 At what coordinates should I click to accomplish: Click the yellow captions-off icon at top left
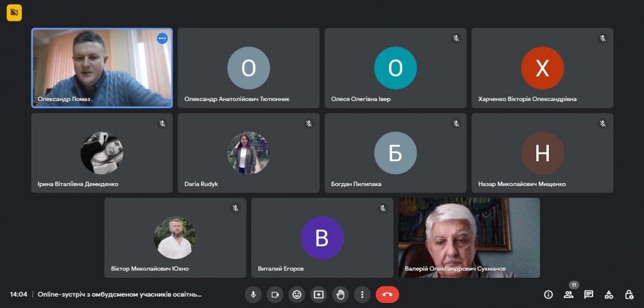(x=14, y=13)
